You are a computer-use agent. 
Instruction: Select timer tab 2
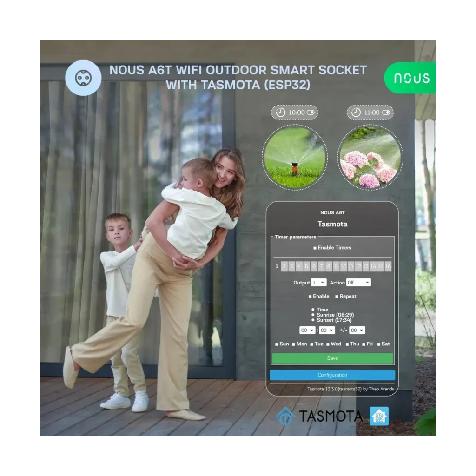point(284,266)
